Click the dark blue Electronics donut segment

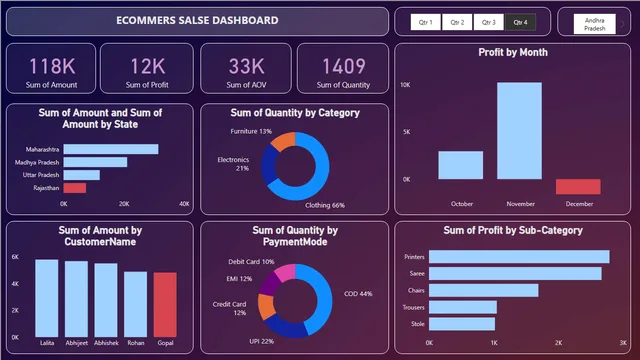(x=268, y=165)
